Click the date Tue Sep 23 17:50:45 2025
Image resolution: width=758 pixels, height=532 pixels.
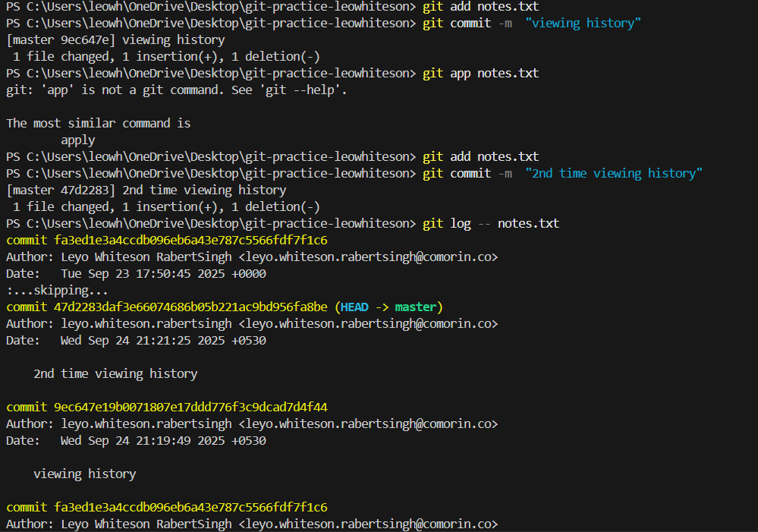[x=143, y=274]
